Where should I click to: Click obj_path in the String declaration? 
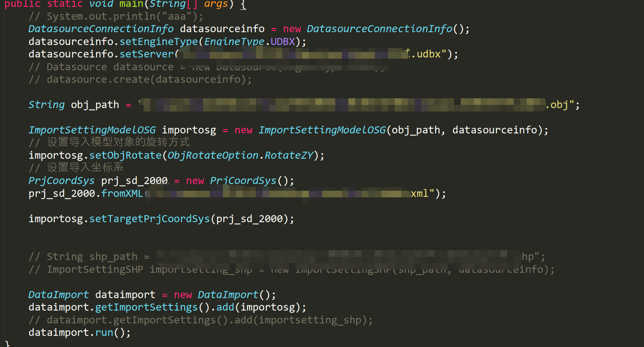(x=95, y=105)
